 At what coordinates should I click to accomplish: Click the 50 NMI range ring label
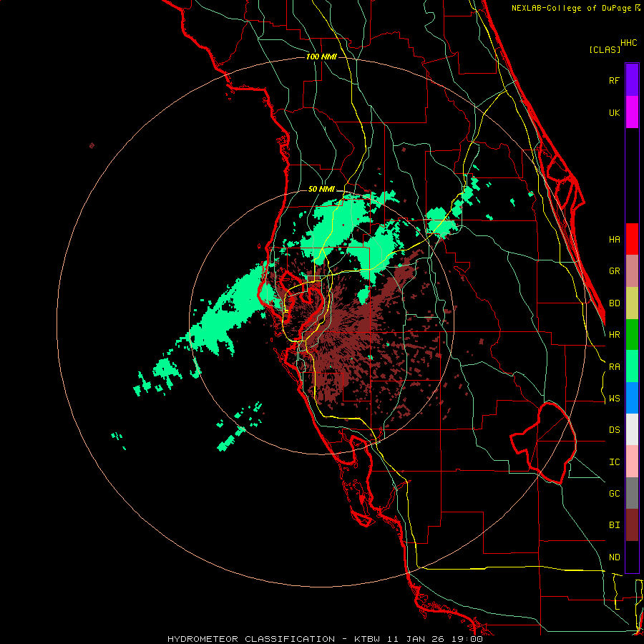coord(321,190)
